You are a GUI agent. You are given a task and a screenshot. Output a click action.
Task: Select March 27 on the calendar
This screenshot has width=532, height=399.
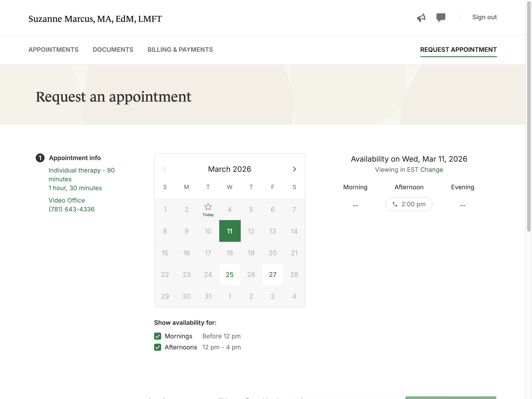pos(272,275)
